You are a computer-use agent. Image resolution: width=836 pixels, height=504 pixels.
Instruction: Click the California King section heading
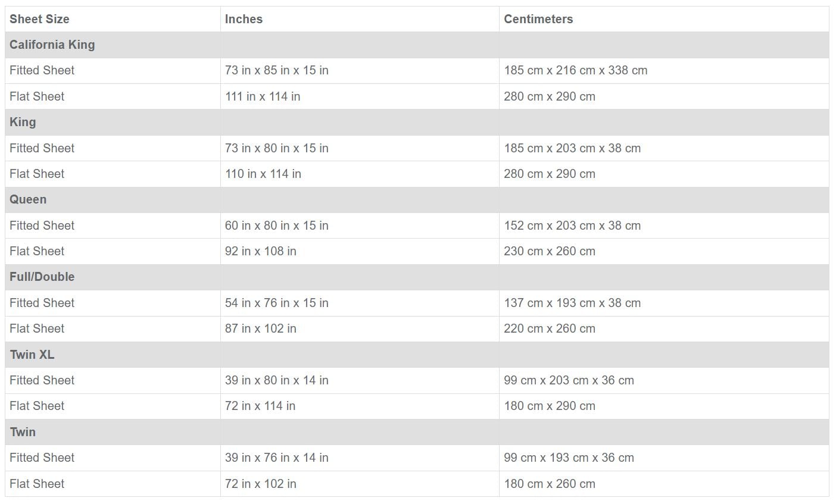52,45
